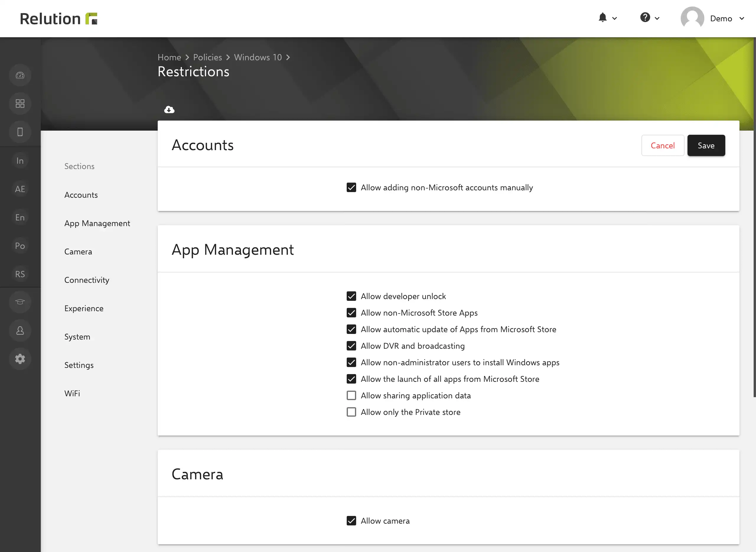756x552 pixels.
Task: Enable Allow only the Private store
Action: [x=351, y=412]
